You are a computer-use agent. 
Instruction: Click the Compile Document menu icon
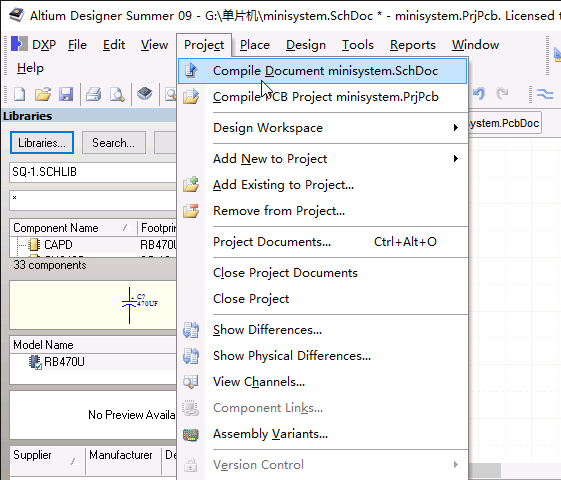point(191,70)
